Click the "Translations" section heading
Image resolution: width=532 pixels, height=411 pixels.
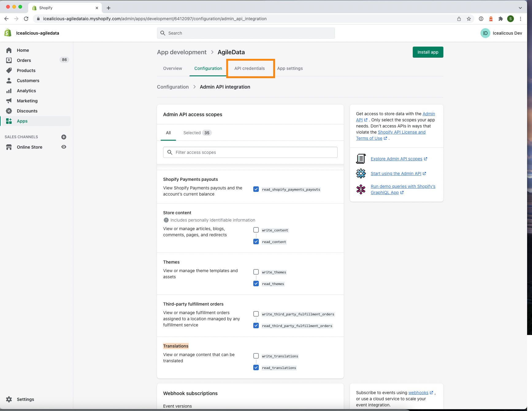pyautogui.click(x=176, y=346)
